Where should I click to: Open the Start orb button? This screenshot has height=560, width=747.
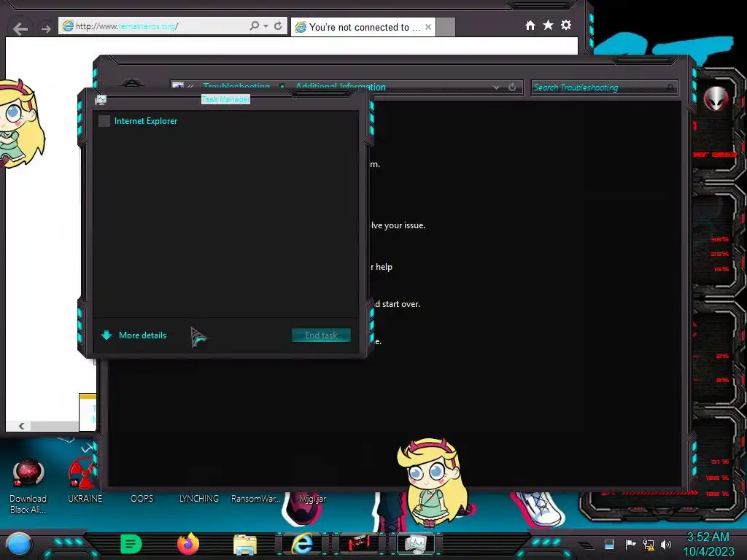coord(18,544)
